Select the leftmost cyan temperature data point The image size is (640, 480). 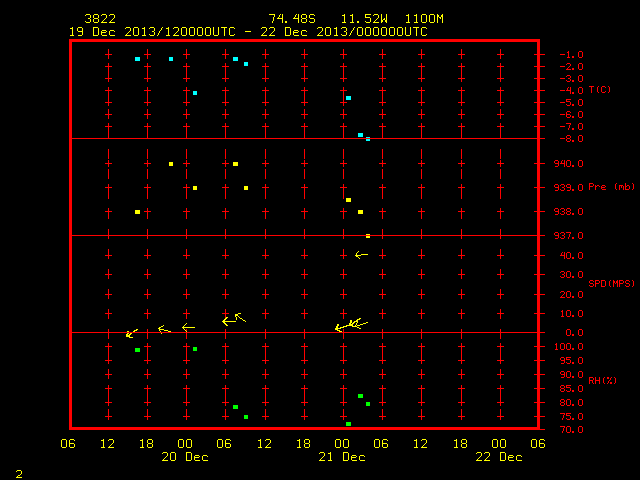tap(138, 59)
